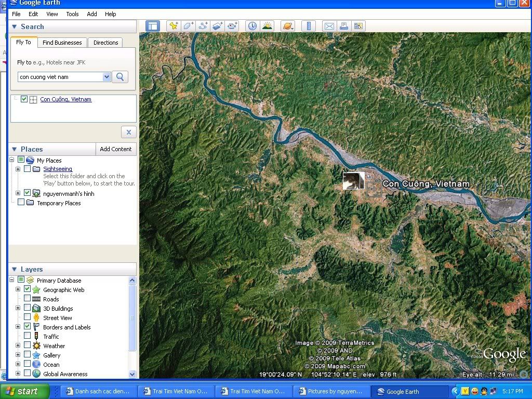The image size is (532, 399).
Task: Switch to Pictures by nguyen... taskbar window
Action: pos(331,392)
